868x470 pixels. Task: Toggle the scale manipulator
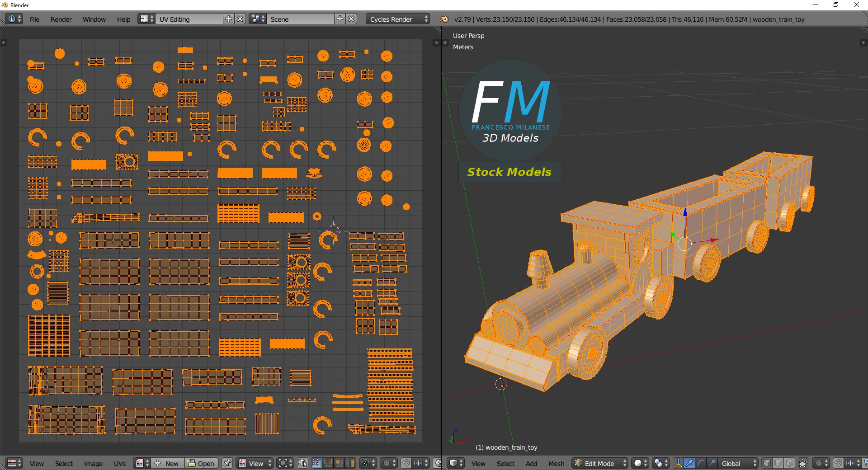[712, 463]
